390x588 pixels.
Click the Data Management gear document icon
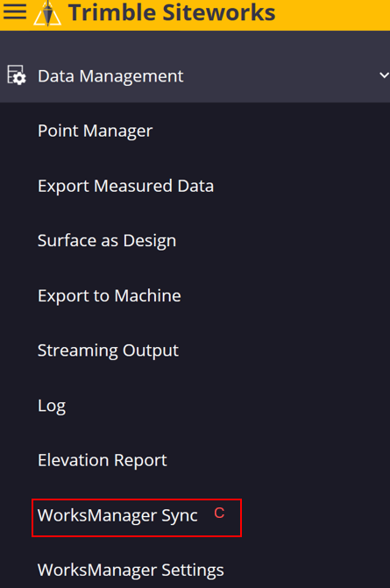[17, 75]
